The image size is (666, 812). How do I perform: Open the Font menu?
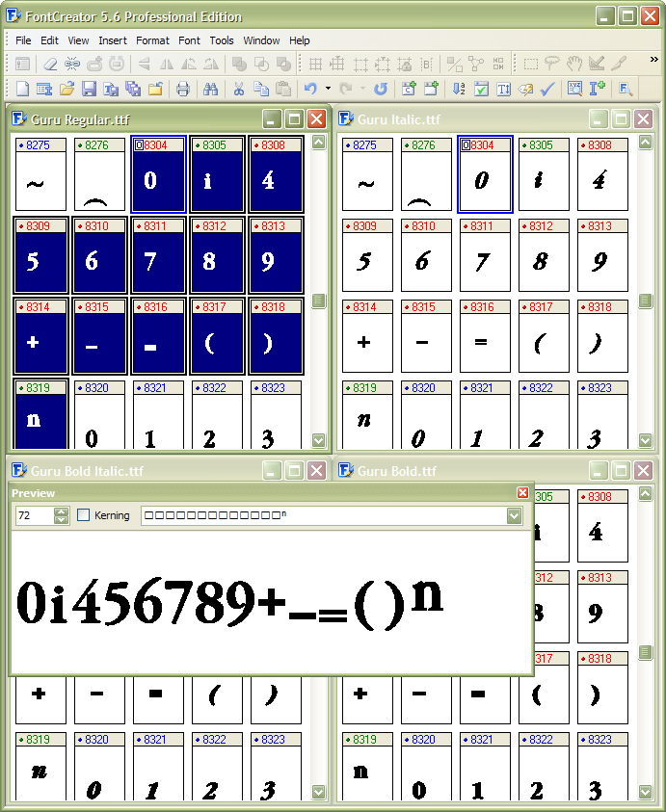click(x=189, y=40)
